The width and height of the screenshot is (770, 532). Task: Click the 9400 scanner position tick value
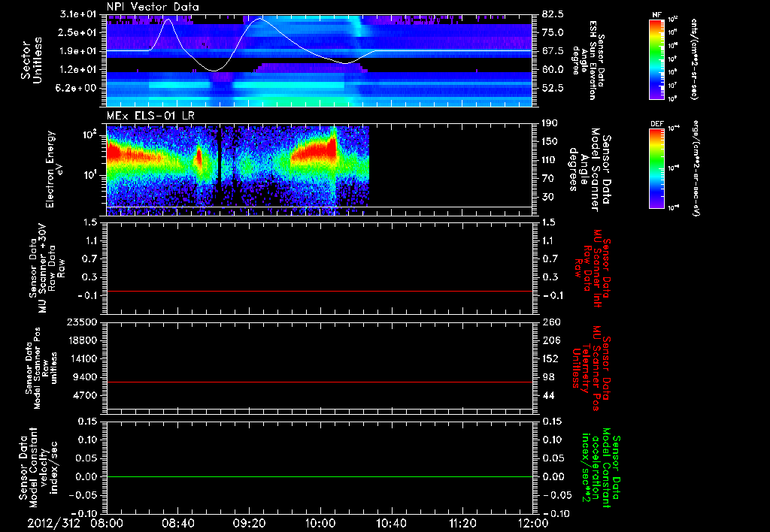pos(84,377)
